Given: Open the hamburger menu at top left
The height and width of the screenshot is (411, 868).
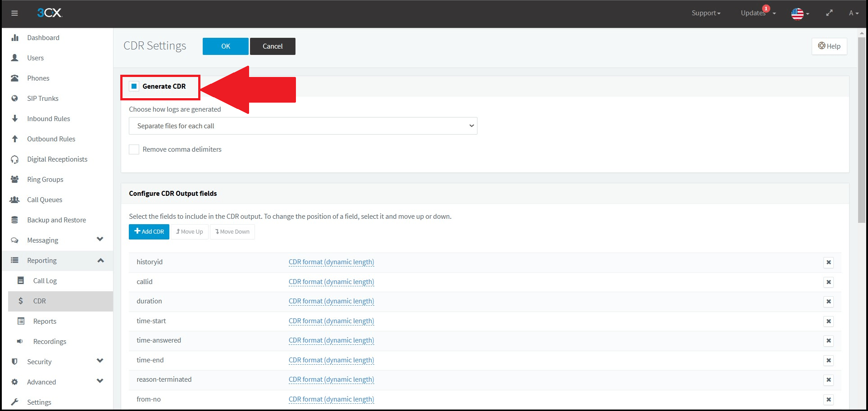Looking at the screenshot, I should [x=14, y=13].
